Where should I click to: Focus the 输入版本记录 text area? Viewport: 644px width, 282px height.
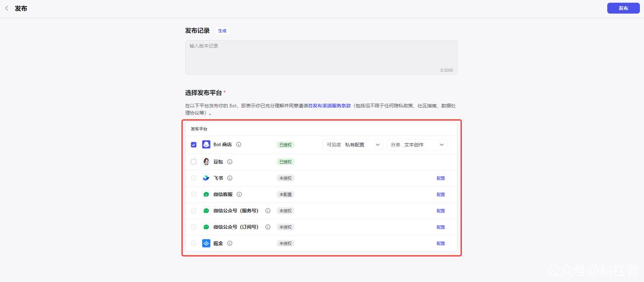point(321,57)
